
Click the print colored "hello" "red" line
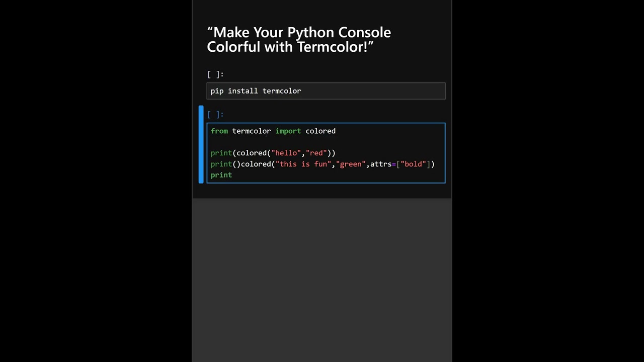pyautogui.click(x=273, y=153)
